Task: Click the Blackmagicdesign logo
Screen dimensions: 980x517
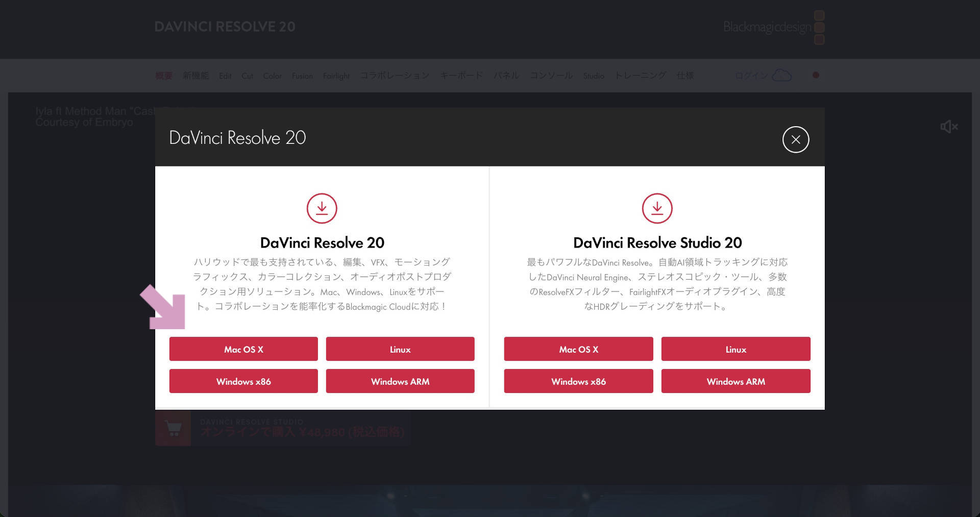Action: pos(767,27)
